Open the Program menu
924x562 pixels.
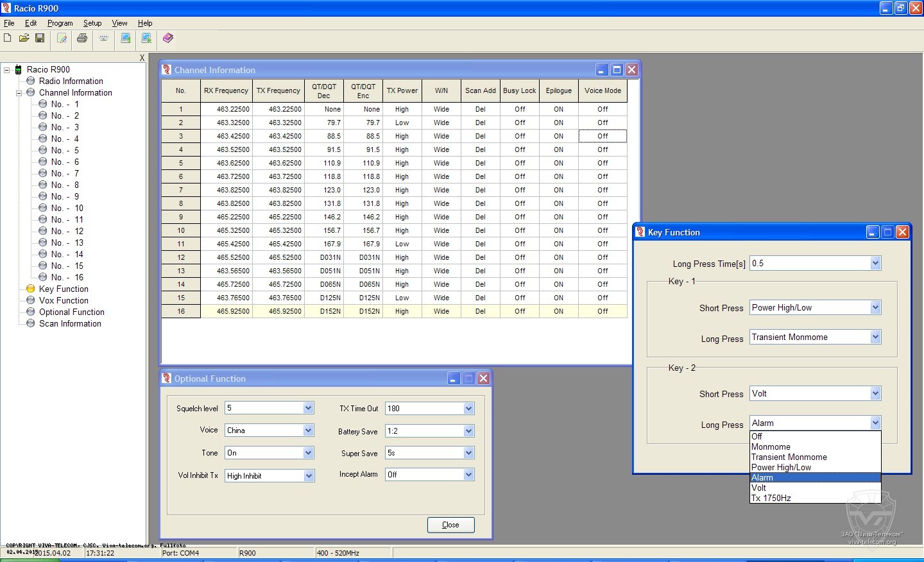coord(60,23)
